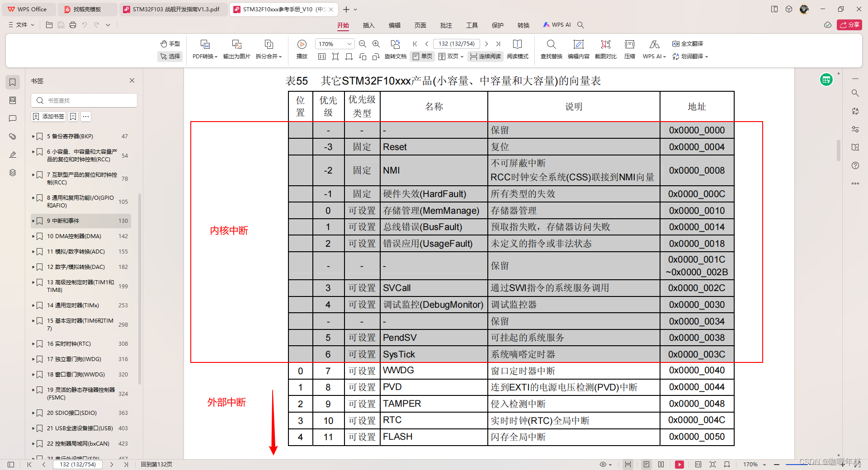The width and height of the screenshot is (868, 470).
Task: Switch to the 开始 ribbon tab
Action: [x=343, y=25]
